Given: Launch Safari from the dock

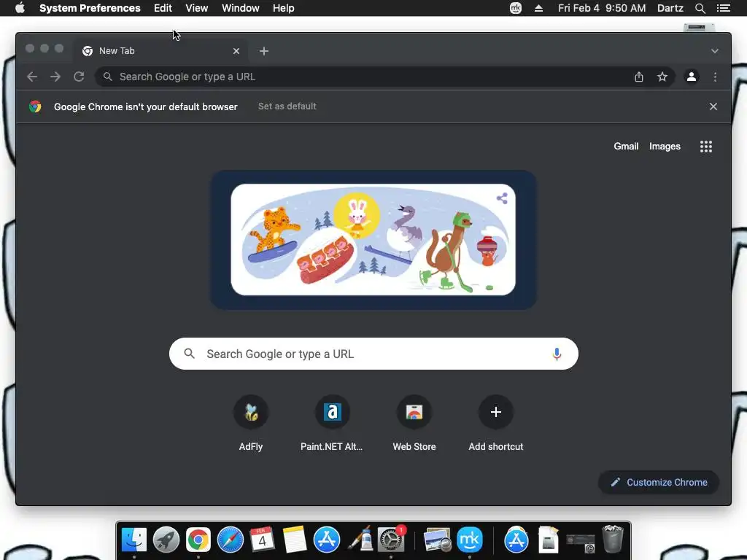Looking at the screenshot, I should click(x=231, y=540).
